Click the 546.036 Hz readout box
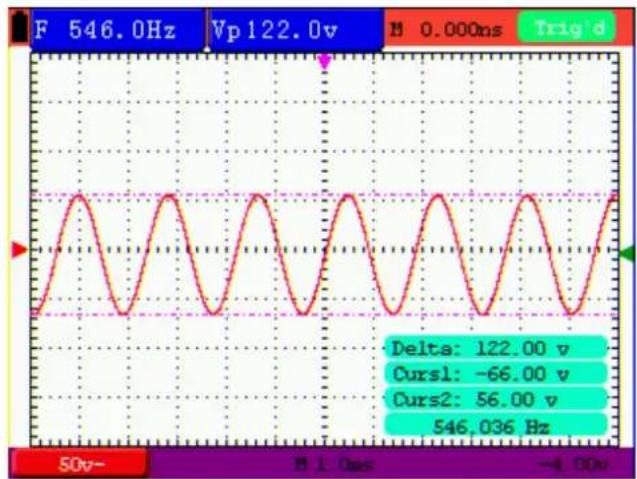 (495, 426)
